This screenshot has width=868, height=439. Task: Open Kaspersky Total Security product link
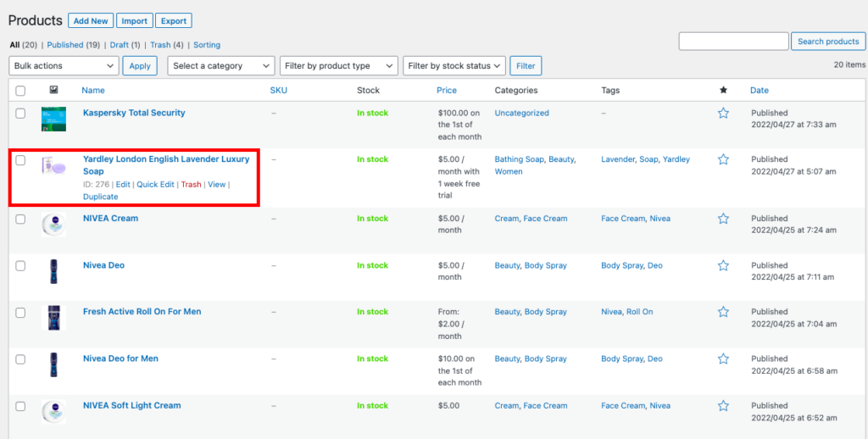[134, 113]
